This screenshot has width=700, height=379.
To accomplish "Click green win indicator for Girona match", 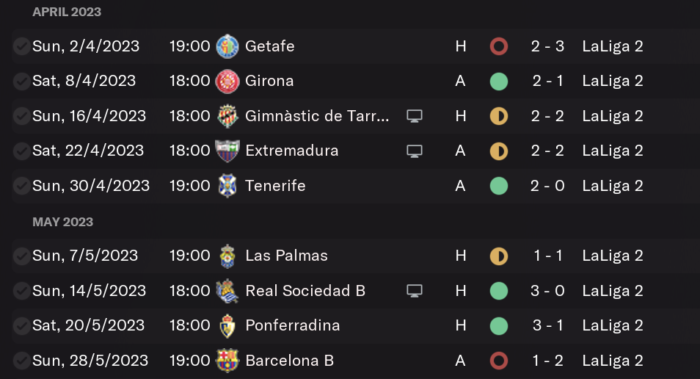I will 499,81.
